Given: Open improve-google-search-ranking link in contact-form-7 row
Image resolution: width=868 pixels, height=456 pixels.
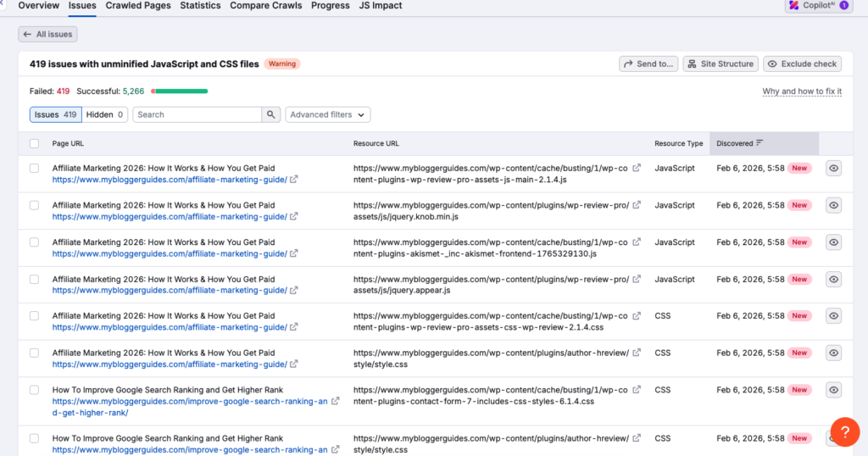Looking at the screenshot, I should (x=190, y=408).
